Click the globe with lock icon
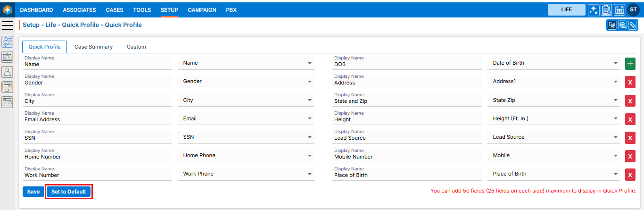The width and height of the screenshot is (644, 210). click(622, 25)
